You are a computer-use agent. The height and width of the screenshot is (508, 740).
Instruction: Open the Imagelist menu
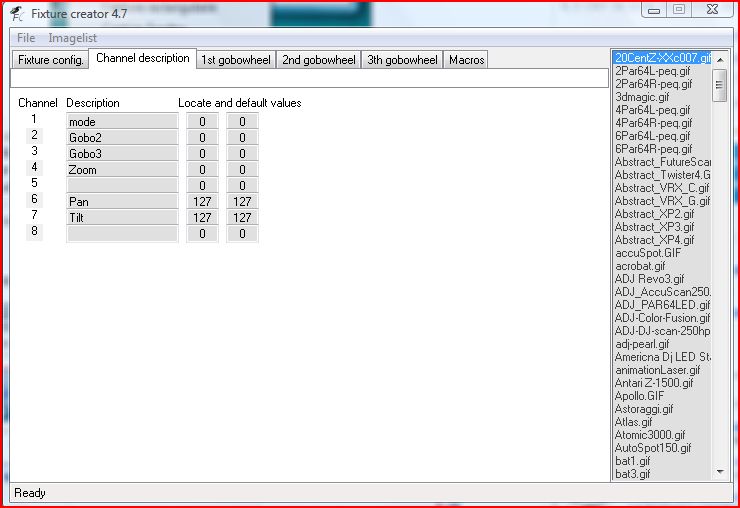coord(73,37)
